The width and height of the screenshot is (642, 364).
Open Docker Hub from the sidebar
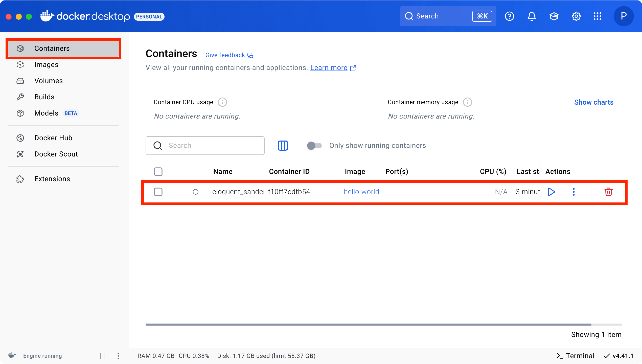tap(63, 138)
